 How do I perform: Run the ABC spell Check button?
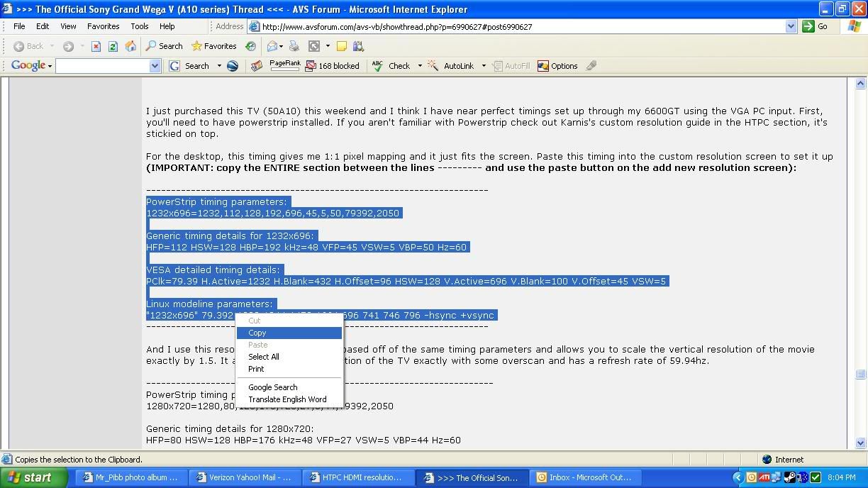[391, 66]
